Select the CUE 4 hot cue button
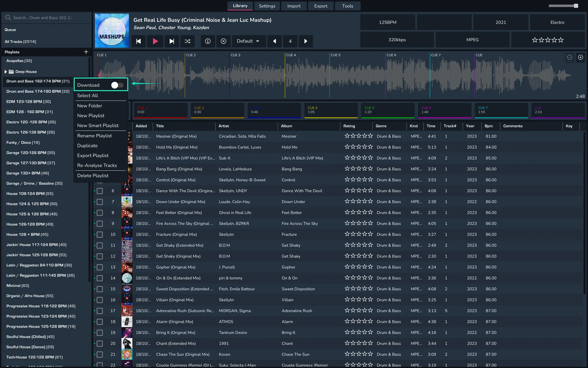 (x=331, y=110)
